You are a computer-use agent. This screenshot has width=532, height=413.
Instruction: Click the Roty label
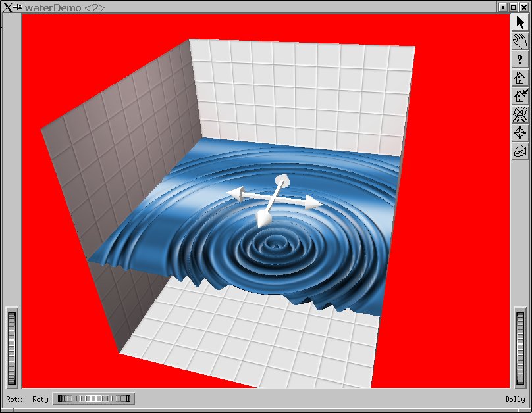(x=40, y=399)
